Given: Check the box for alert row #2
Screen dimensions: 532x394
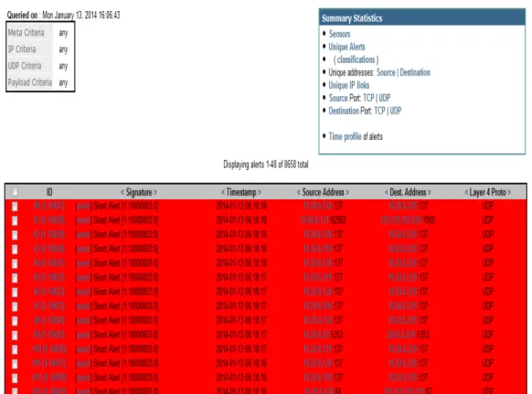Looking at the screenshot, I should coord(15,235).
